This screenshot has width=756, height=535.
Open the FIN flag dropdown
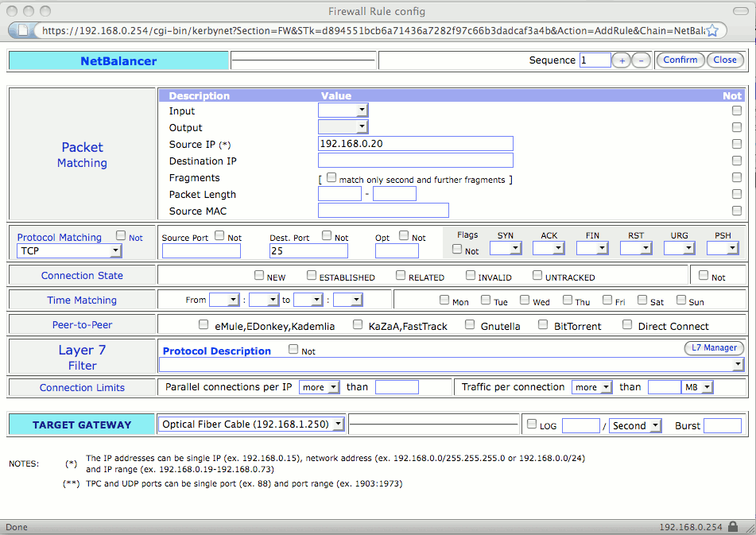point(592,248)
